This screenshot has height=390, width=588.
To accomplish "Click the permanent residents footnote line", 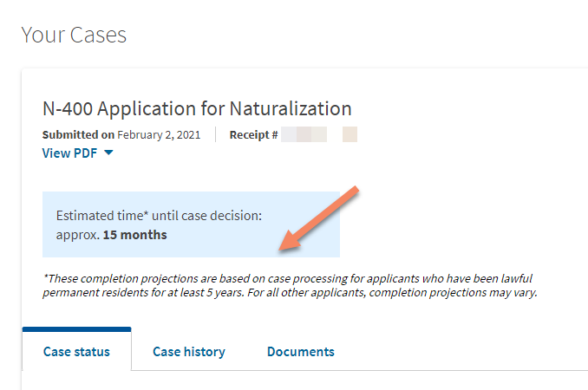I will (290, 293).
